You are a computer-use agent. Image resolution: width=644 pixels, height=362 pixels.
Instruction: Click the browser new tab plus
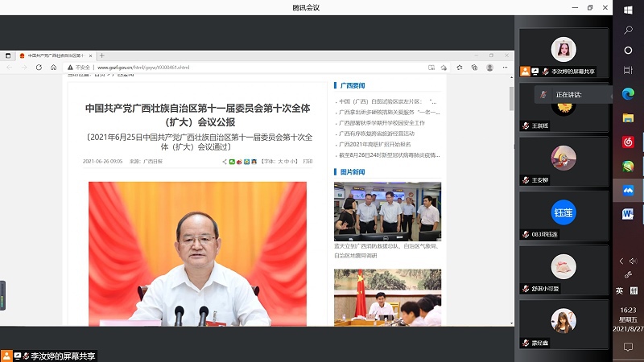[x=102, y=56]
